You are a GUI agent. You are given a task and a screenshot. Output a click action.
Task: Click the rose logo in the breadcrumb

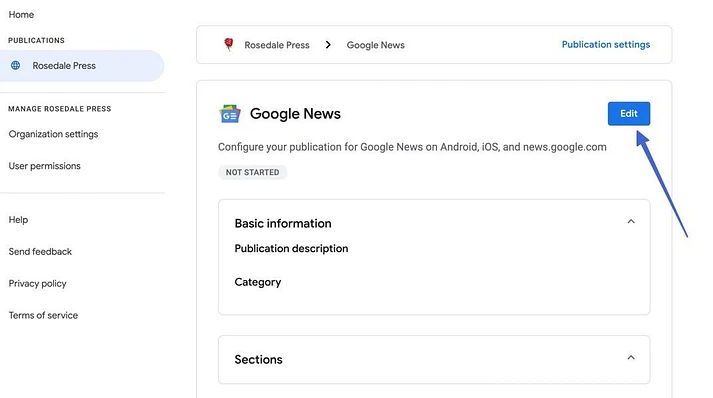click(x=229, y=44)
